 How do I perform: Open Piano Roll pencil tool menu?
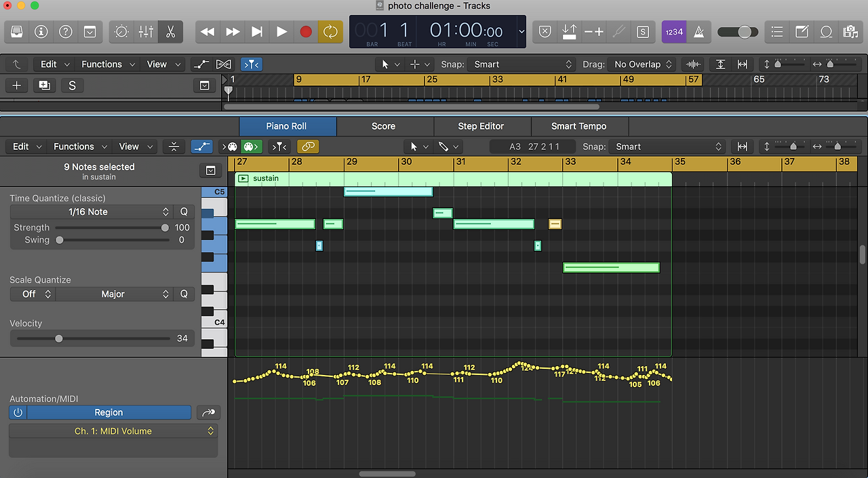pos(448,146)
